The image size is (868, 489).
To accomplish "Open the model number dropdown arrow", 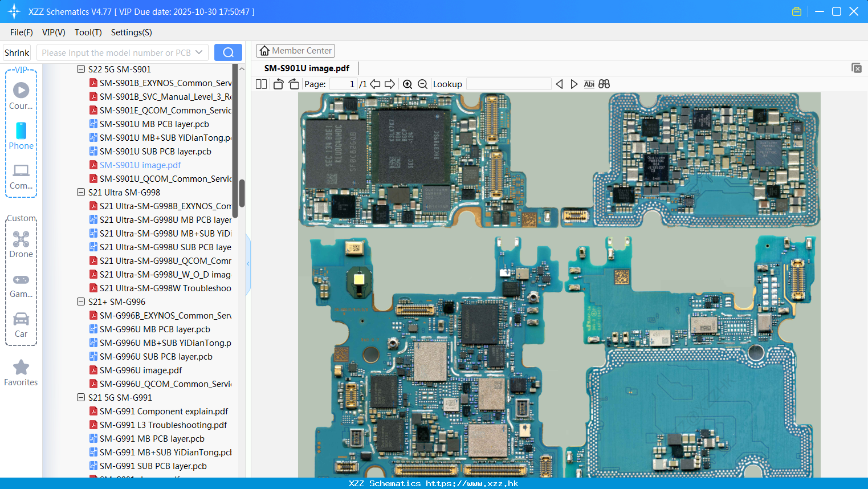I will pos(199,52).
